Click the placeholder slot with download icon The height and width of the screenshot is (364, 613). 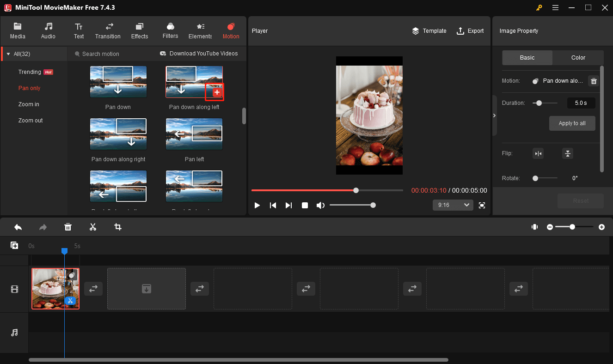(x=147, y=289)
